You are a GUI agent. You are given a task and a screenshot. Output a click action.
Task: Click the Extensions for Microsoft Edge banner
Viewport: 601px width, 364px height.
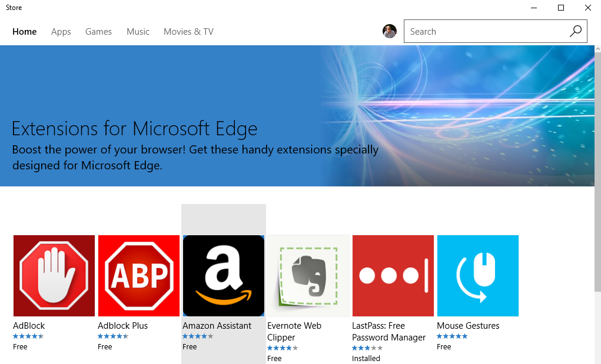click(297, 116)
